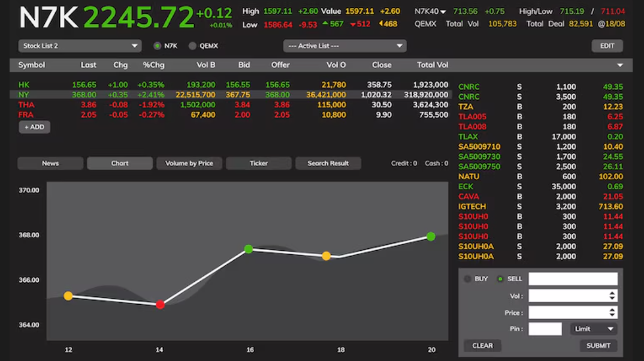Click the yellow chart point at 12
644x361 pixels.
(68, 296)
